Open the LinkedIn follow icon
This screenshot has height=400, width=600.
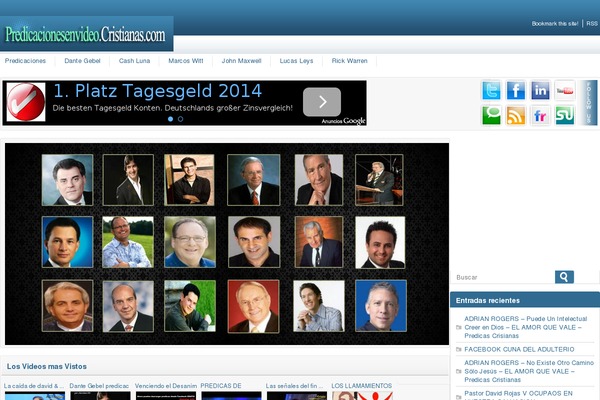(x=540, y=91)
